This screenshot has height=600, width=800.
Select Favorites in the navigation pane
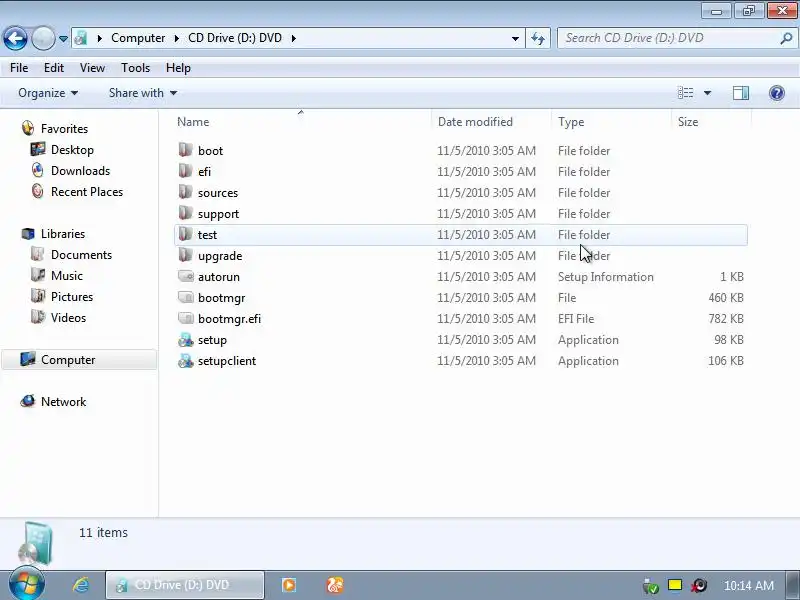tap(64, 129)
